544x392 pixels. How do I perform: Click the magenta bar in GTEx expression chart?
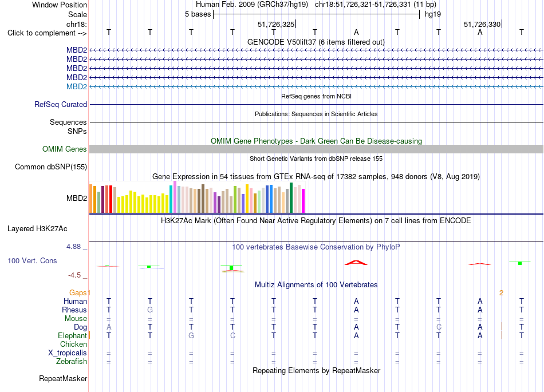(x=303, y=201)
